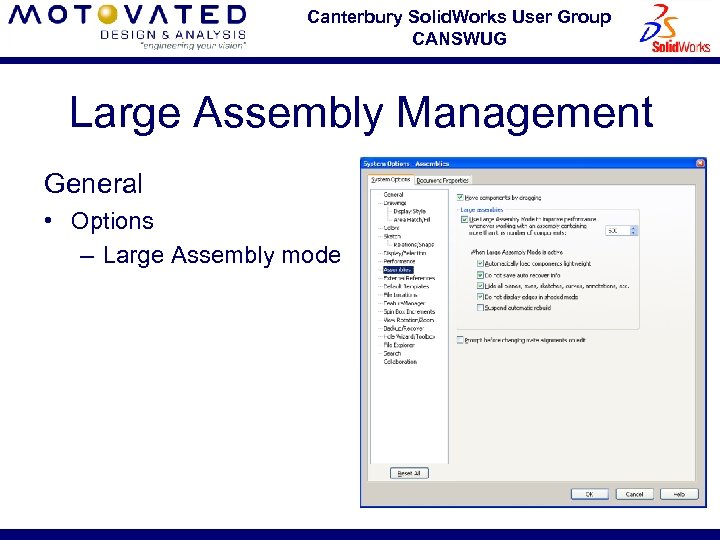Screen dimensions: 720x540
Task: Toggle Do not display edges in shaded mode
Action: [x=480, y=297]
